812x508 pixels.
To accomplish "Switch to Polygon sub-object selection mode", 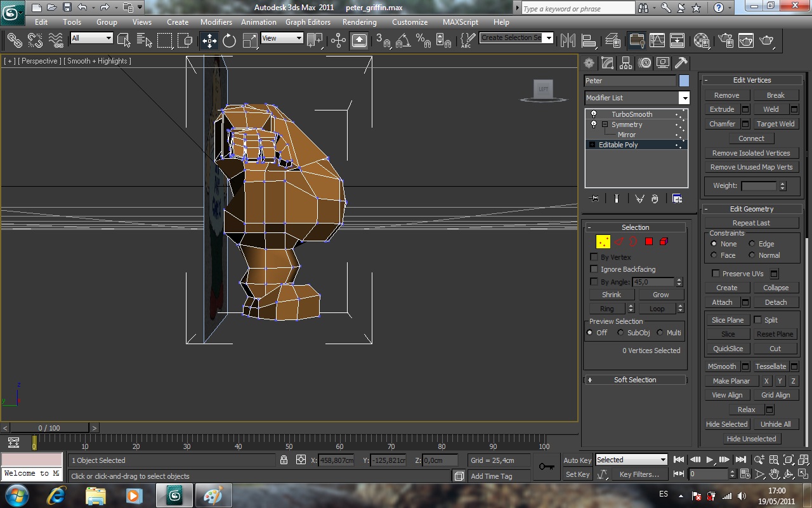I will point(648,241).
